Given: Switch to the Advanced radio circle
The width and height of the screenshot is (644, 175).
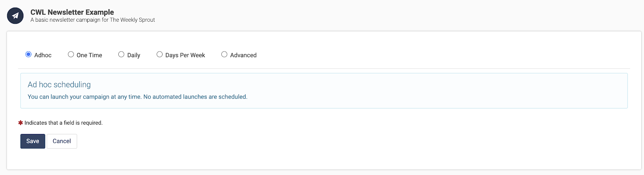Looking at the screenshot, I should tap(224, 54).
